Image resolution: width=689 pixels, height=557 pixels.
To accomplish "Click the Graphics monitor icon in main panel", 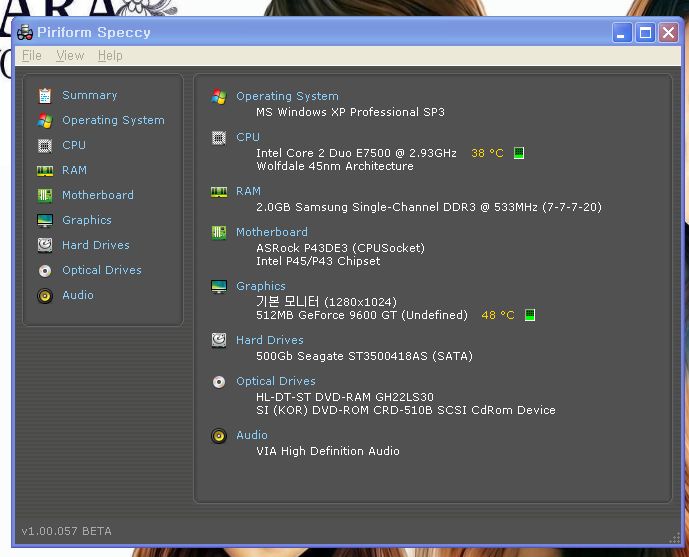I will (x=219, y=286).
